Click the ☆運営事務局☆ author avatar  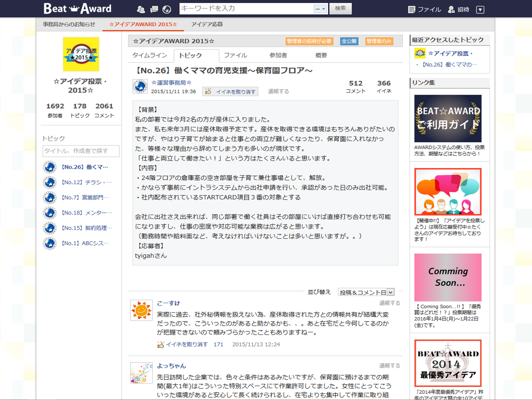click(140, 86)
